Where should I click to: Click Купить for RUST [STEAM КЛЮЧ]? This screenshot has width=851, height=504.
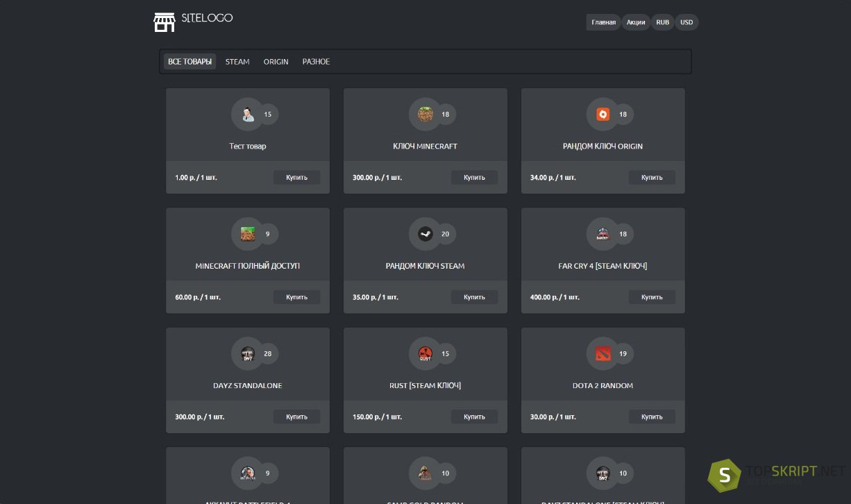(474, 417)
